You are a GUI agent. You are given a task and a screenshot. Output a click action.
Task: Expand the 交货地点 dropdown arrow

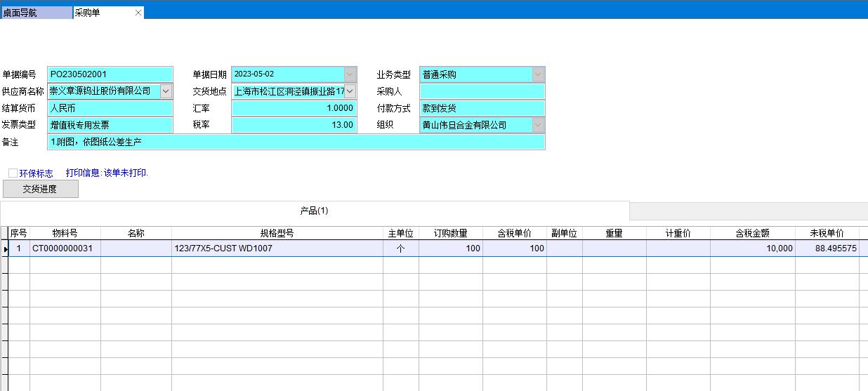click(350, 91)
